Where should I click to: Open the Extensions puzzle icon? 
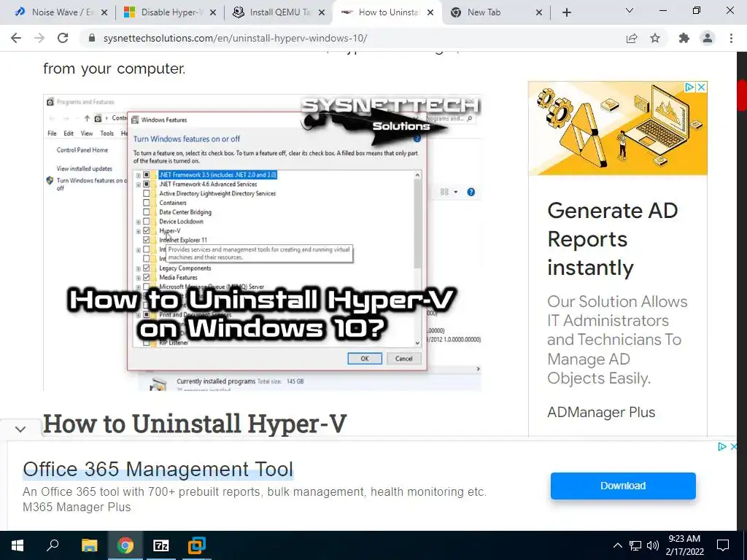coord(684,38)
